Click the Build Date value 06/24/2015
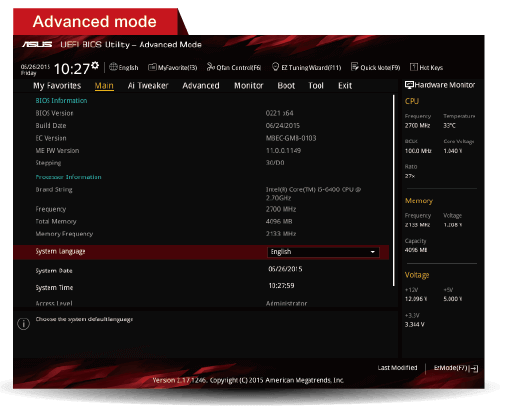The height and width of the screenshot is (411, 505). pyautogui.click(x=283, y=126)
